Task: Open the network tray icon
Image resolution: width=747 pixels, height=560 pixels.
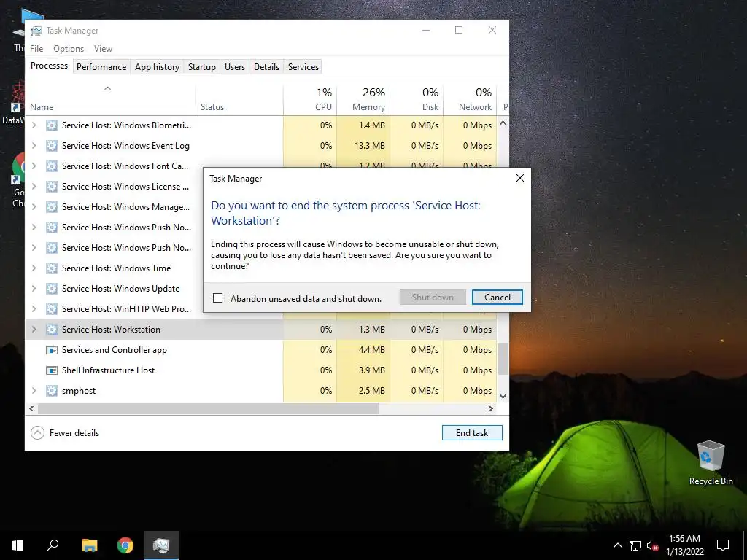Action: click(635, 545)
